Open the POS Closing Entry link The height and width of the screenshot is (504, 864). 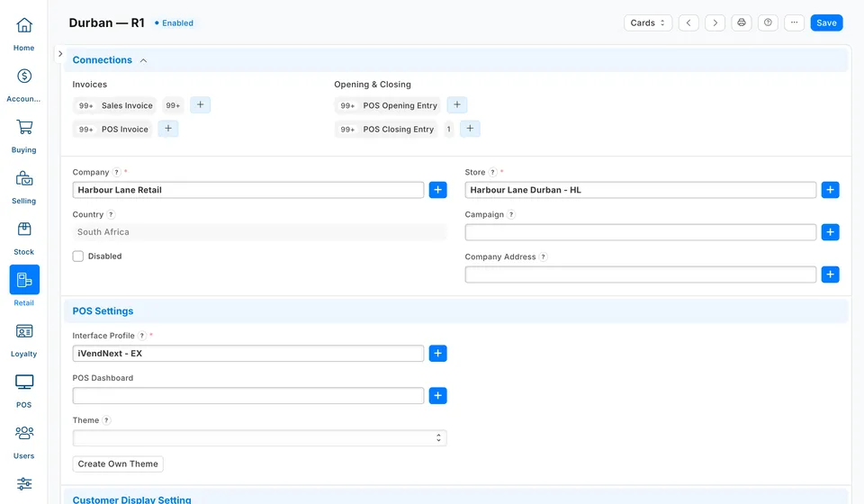[399, 129]
